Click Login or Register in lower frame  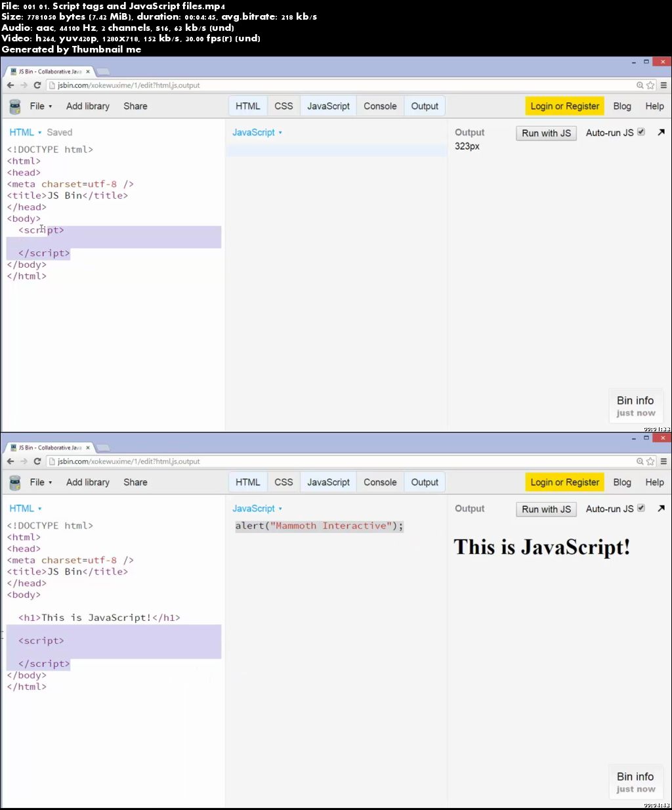[564, 482]
